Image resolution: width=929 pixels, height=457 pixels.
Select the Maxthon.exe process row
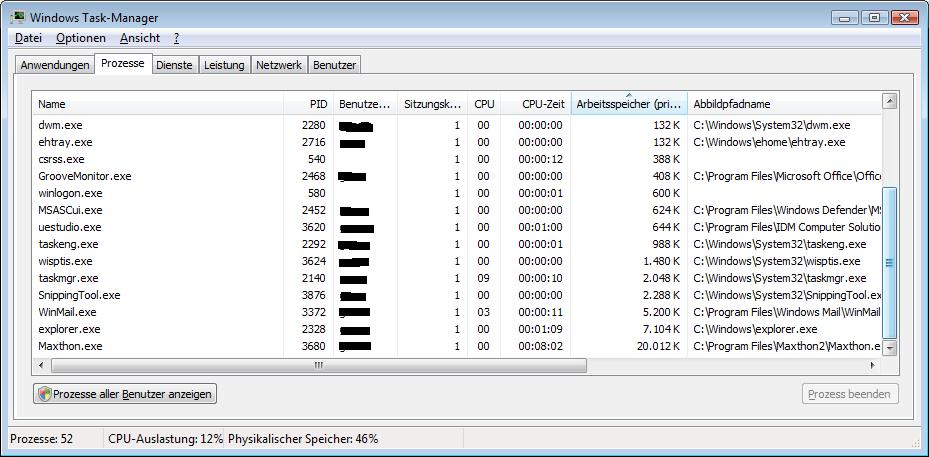click(x=457, y=346)
